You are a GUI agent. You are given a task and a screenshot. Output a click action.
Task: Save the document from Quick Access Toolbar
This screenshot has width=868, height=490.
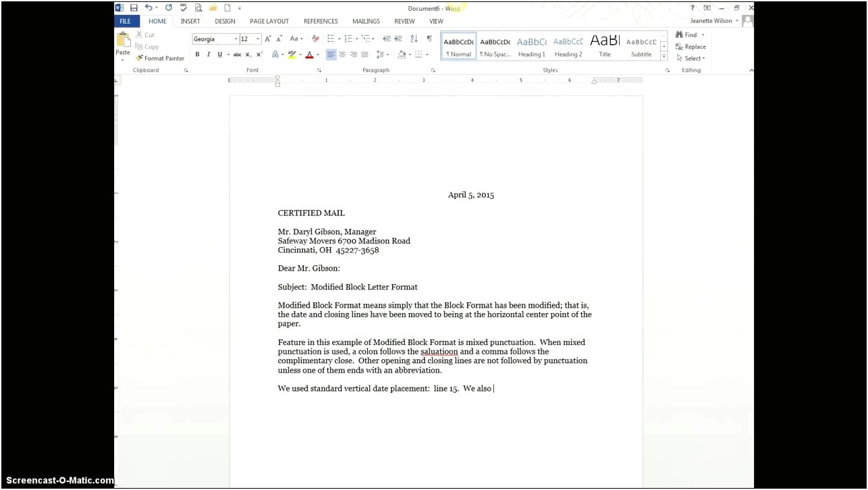134,8
